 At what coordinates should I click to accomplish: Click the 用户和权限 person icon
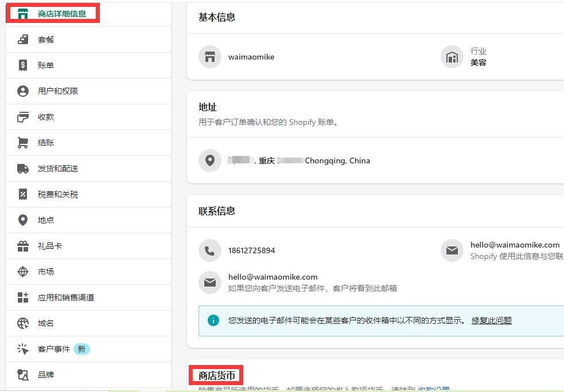23,91
